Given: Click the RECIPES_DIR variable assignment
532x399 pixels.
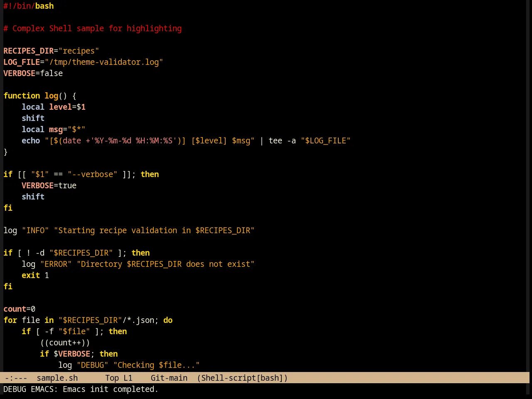Looking at the screenshot, I should 51,51.
